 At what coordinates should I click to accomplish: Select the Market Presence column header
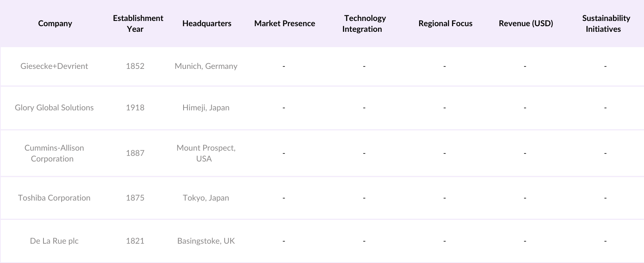coord(285,23)
